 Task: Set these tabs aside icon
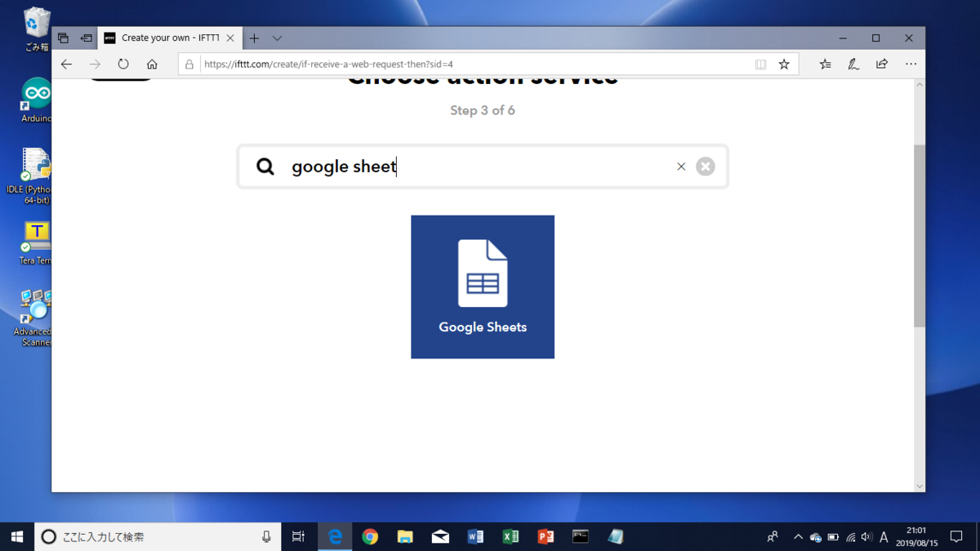pos(86,38)
